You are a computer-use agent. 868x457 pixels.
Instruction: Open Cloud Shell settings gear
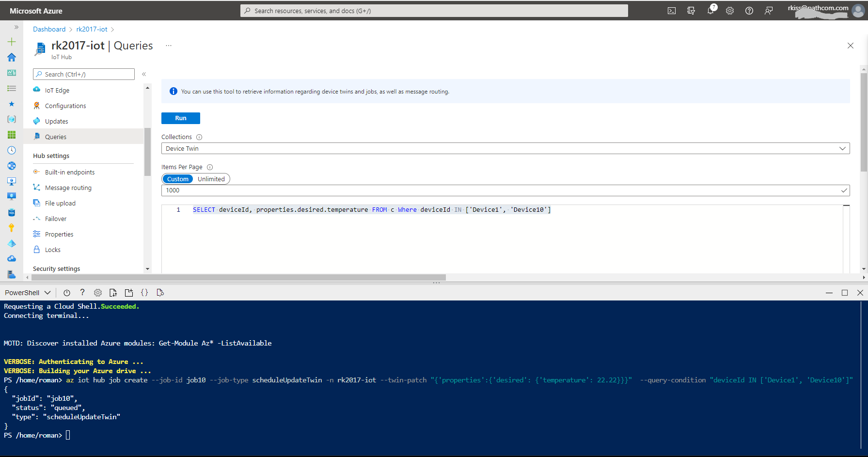98,293
